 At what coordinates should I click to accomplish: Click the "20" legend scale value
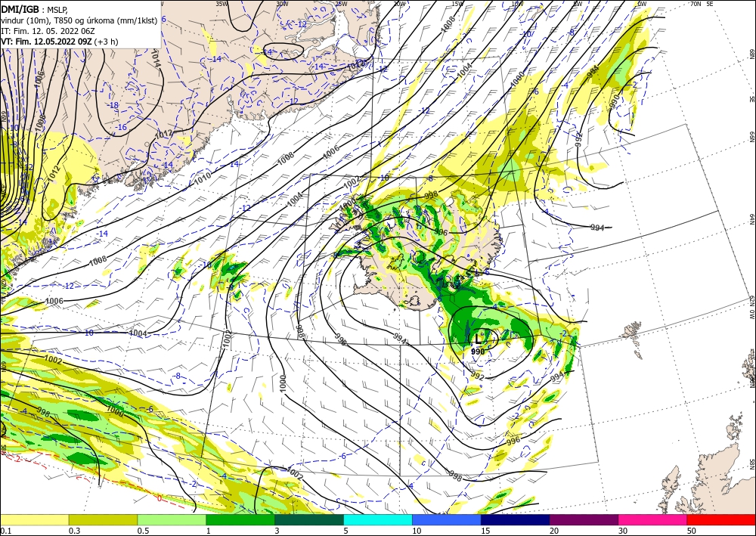click(554, 531)
